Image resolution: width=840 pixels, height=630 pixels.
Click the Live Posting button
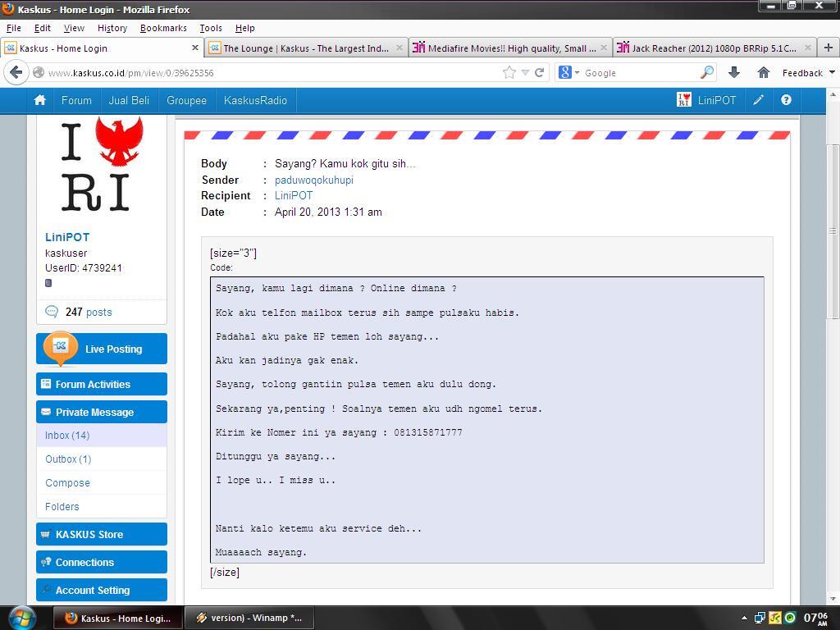pos(102,349)
